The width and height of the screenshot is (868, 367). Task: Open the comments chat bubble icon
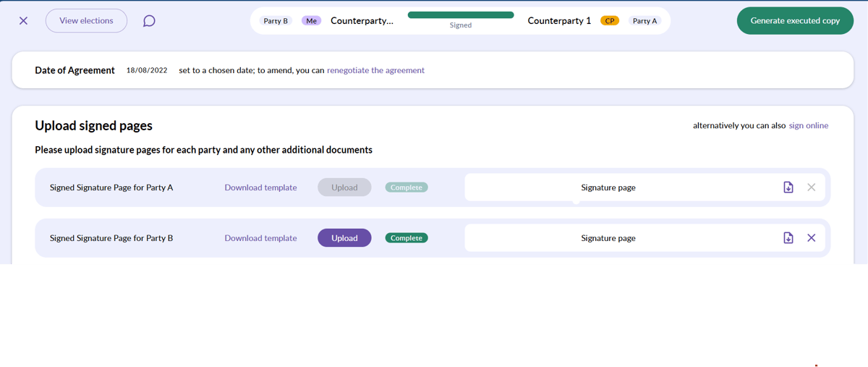click(149, 21)
